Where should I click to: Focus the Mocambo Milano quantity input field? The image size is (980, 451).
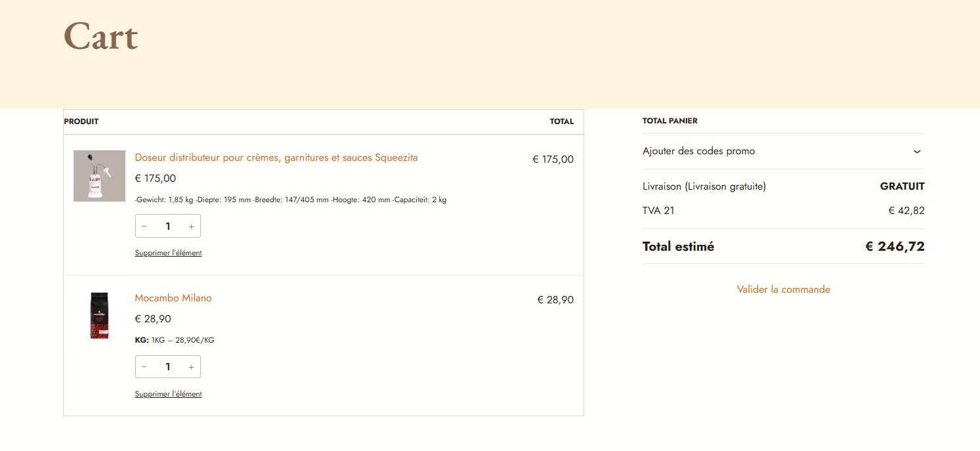[x=168, y=367]
